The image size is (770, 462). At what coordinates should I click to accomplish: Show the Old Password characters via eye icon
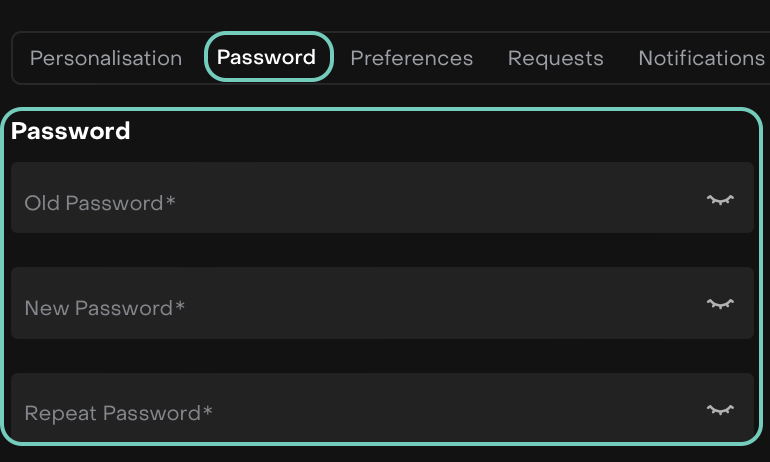click(720, 199)
